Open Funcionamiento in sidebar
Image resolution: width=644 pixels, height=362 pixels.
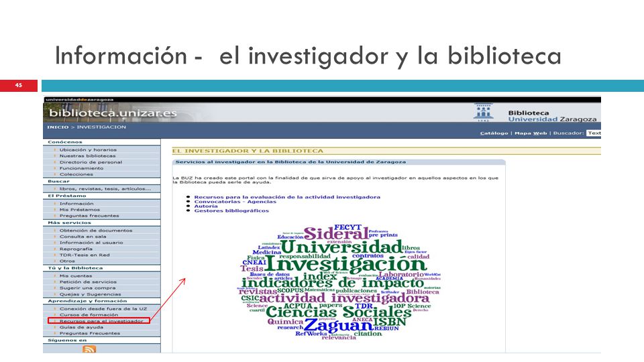pyautogui.click(x=81, y=168)
